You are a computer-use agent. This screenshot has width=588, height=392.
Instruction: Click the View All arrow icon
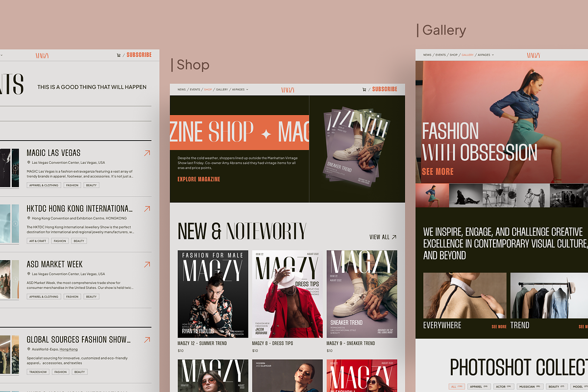click(x=394, y=237)
